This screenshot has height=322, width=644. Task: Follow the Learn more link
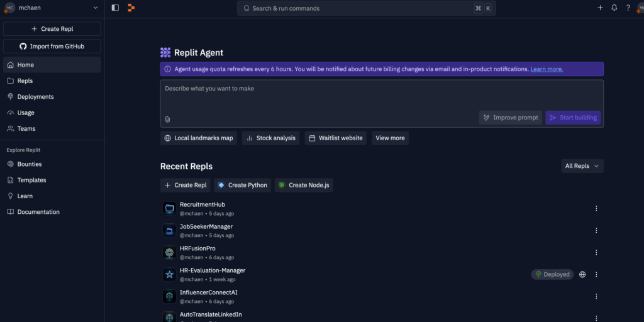pyautogui.click(x=547, y=69)
